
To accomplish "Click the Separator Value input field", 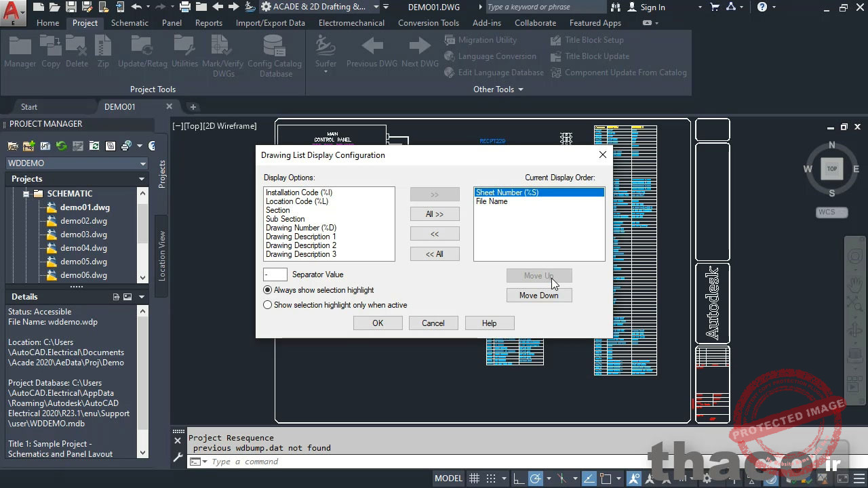I will [275, 274].
